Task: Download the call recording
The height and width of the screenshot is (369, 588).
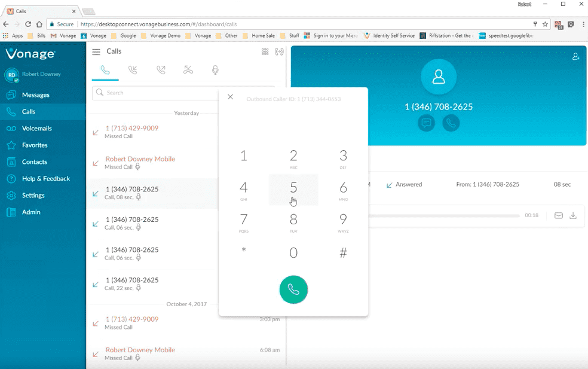Action: coord(573,216)
